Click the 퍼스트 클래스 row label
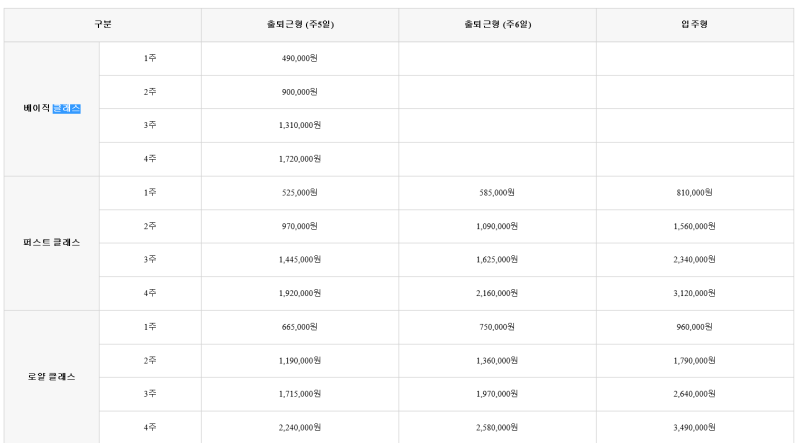Viewport: 800px width, 443px height. coord(52,242)
